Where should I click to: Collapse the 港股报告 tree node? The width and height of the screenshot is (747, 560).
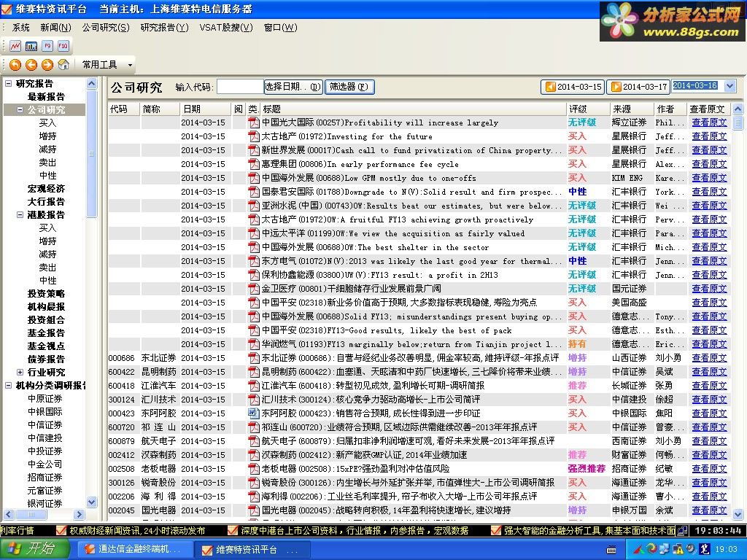point(20,215)
